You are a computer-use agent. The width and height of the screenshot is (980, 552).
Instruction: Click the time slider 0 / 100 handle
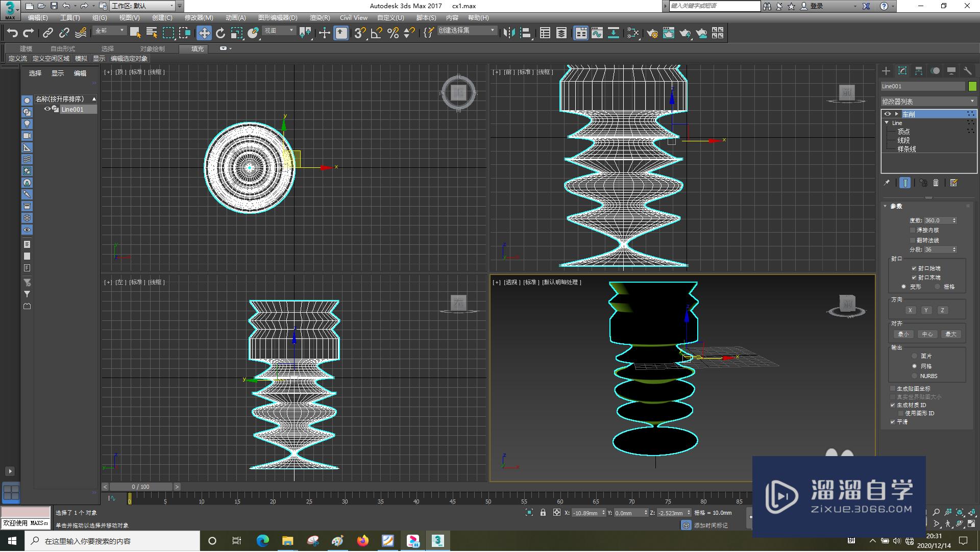[141, 487]
